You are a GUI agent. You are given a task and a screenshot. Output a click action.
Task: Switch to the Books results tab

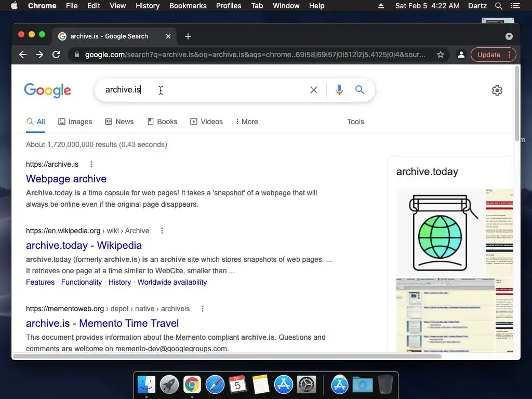tap(162, 122)
